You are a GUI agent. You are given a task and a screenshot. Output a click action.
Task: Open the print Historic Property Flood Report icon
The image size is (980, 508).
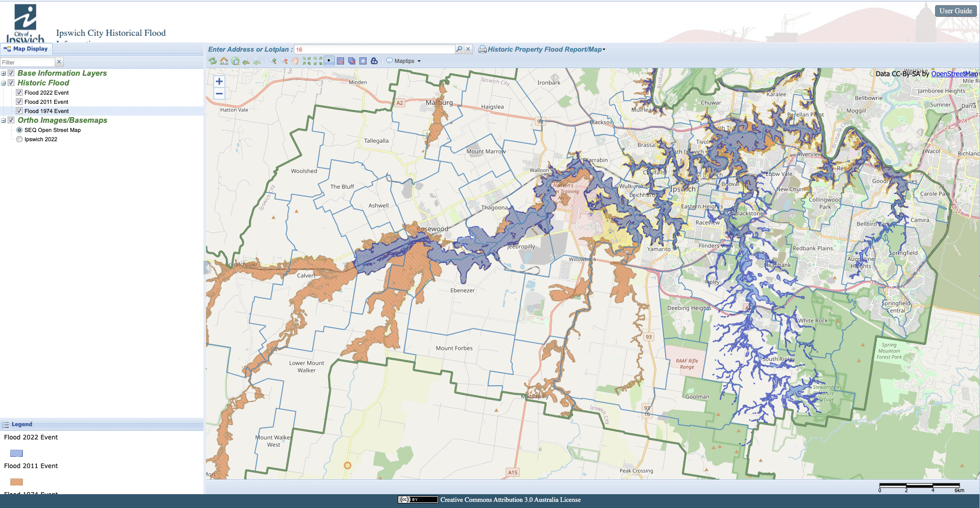[482, 49]
